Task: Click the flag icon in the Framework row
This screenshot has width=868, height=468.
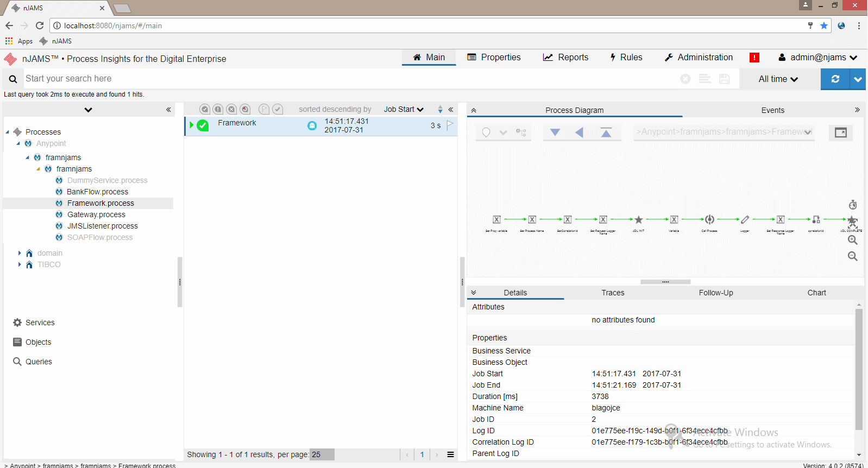Action: [x=450, y=125]
